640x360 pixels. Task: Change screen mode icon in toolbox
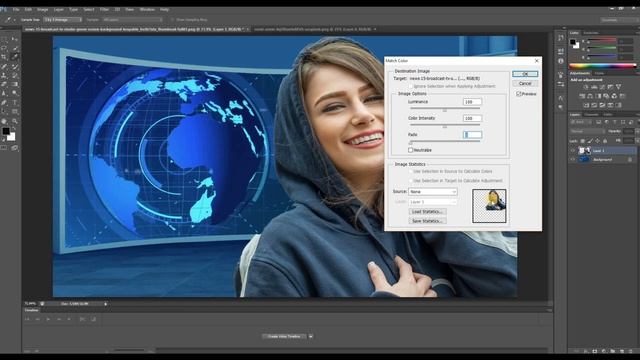[15, 147]
